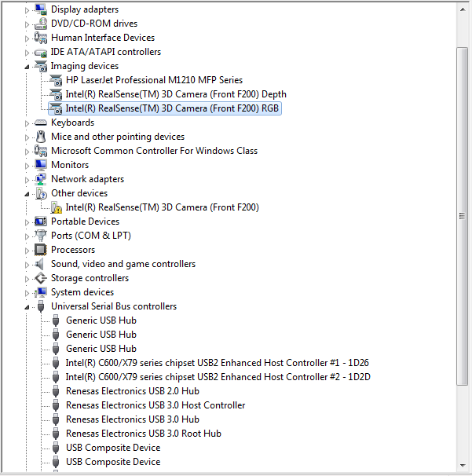Click the warning icon on RealSense Front F200
The height and width of the screenshot is (476, 472).
(x=56, y=207)
